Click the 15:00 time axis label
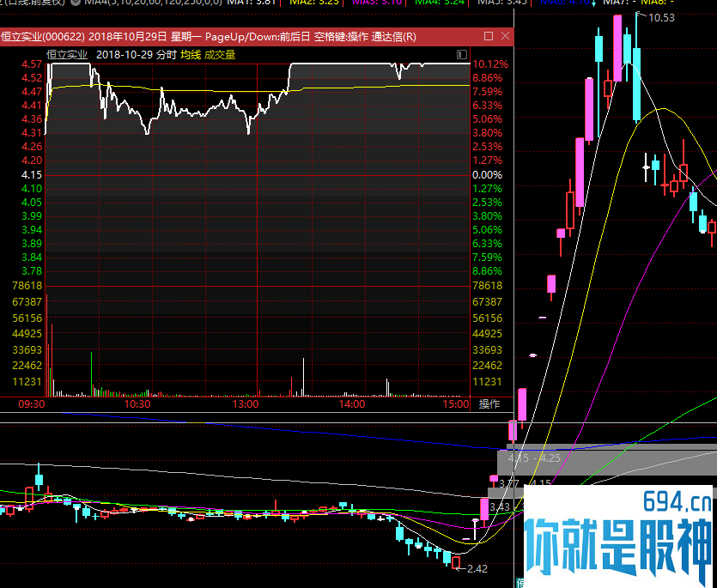717x588 pixels. coord(456,404)
